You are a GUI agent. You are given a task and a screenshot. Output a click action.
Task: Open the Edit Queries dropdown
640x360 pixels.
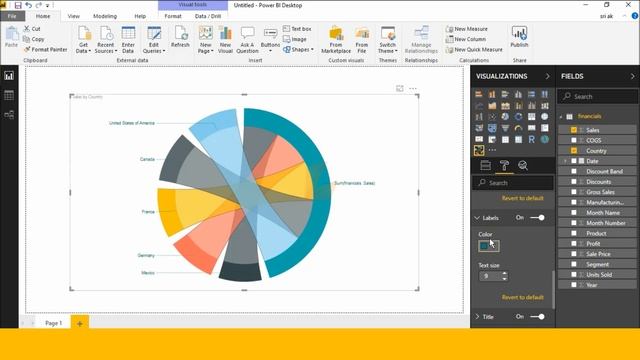154,48
